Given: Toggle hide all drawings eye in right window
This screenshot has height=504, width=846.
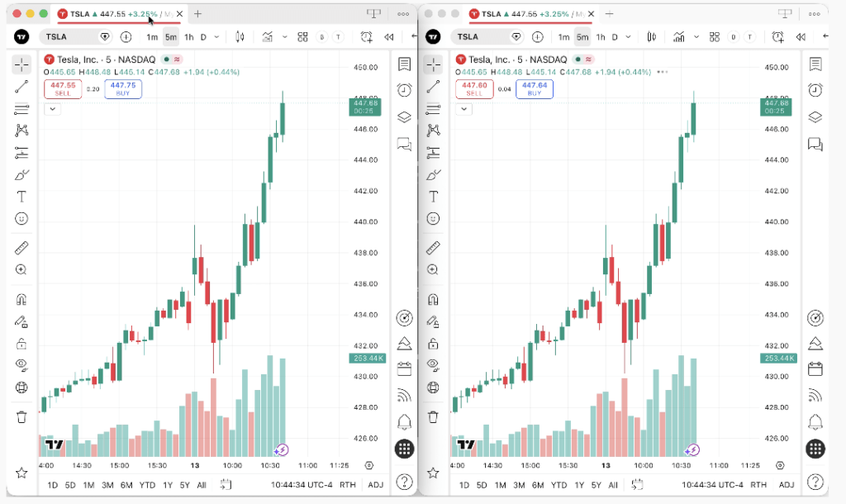Looking at the screenshot, I should pyautogui.click(x=433, y=364).
